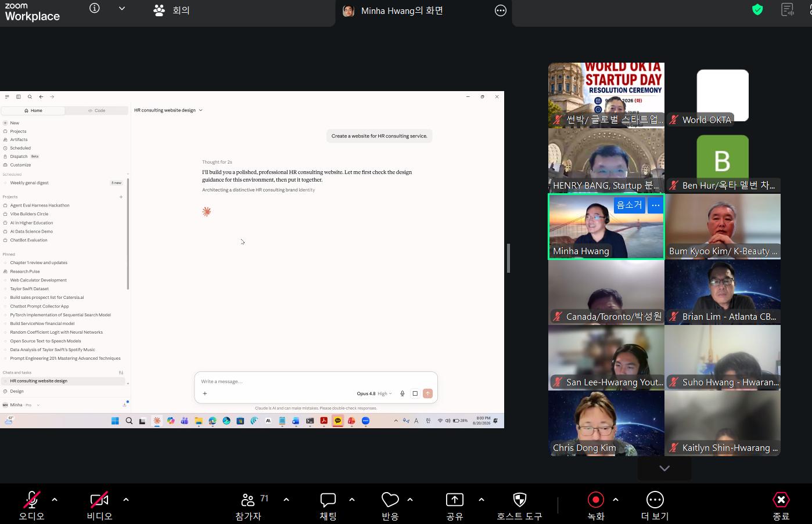Toggle the Zoom audio mute microphone button

[x=31, y=500]
